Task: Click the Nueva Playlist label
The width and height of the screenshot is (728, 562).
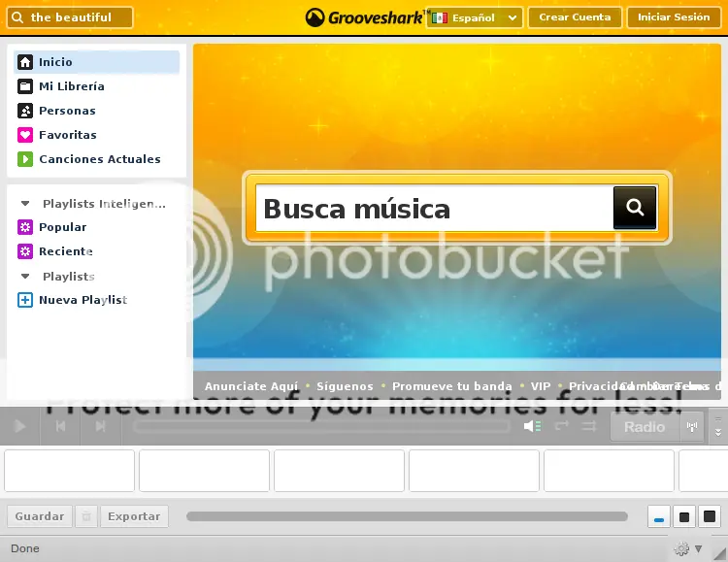Action: pyautogui.click(x=83, y=300)
